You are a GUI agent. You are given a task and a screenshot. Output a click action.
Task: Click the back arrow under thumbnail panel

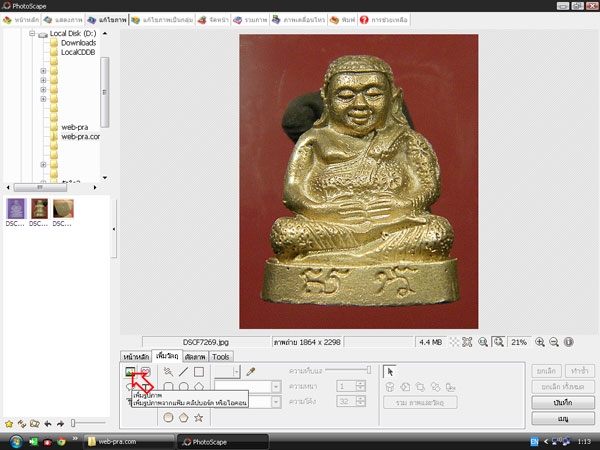[48, 424]
